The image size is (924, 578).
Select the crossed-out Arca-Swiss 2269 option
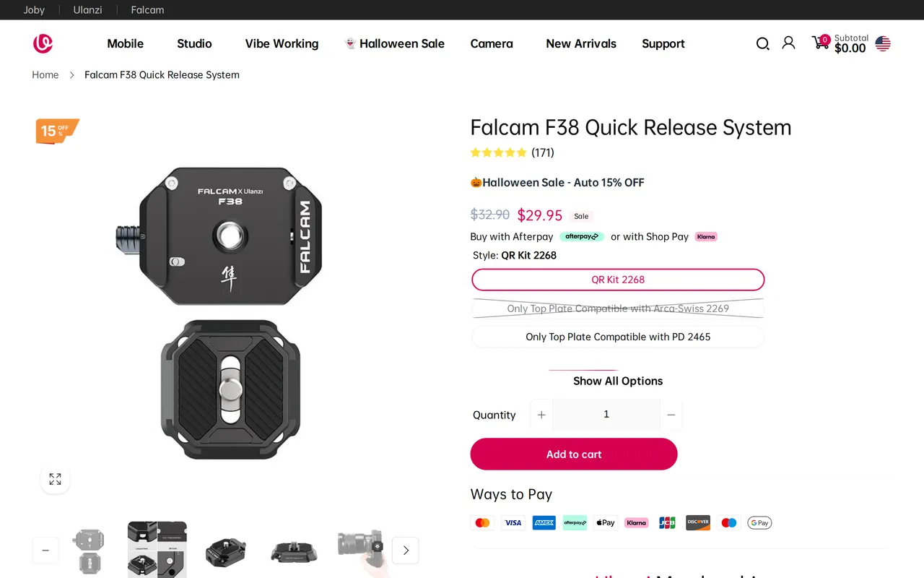point(618,309)
